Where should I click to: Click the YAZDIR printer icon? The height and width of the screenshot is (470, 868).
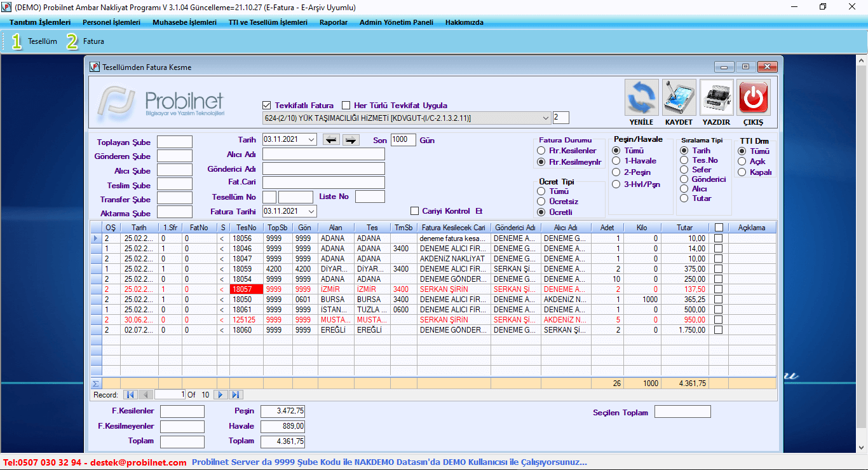tap(716, 98)
